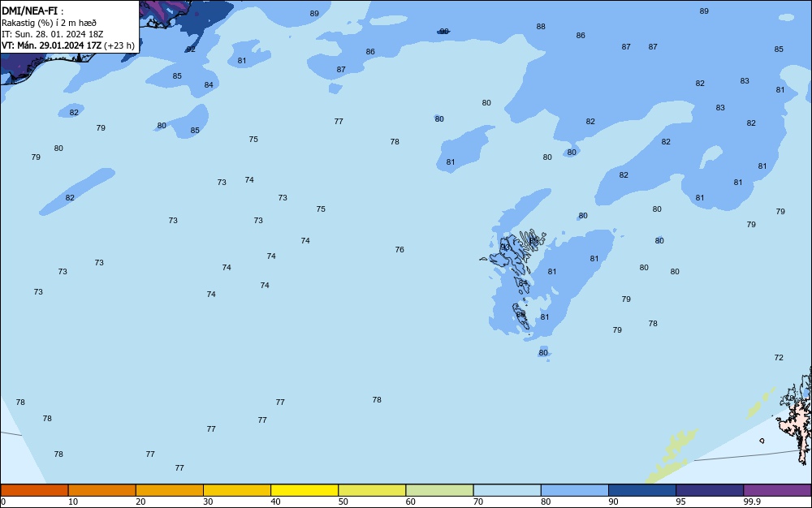
Task: Select the 20–30 legend color segment
Action: tap(170, 490)
